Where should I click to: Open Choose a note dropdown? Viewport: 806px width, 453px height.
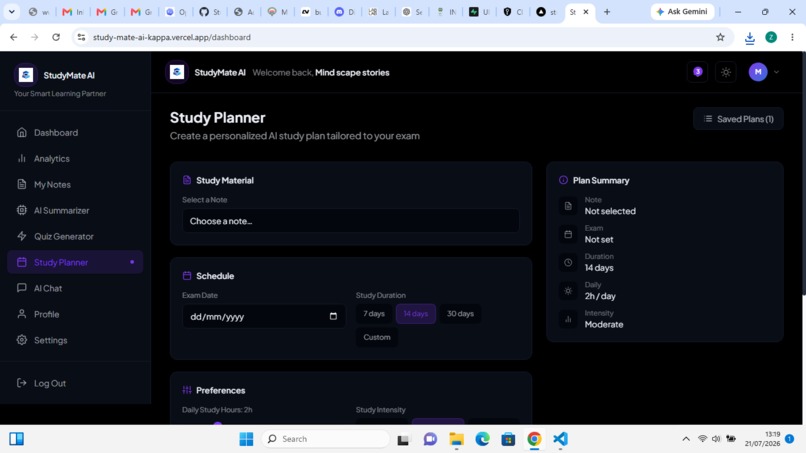pyautogui.click(x=351, y=221)
